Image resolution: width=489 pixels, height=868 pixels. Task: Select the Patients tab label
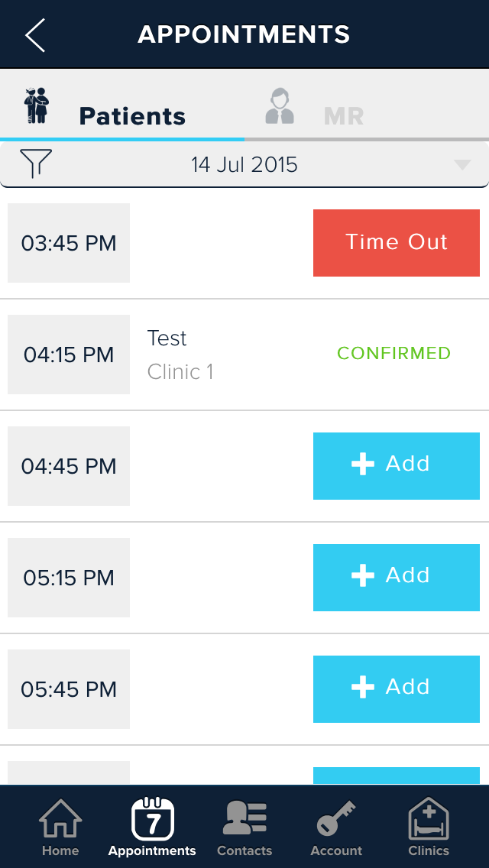point(132,116)
